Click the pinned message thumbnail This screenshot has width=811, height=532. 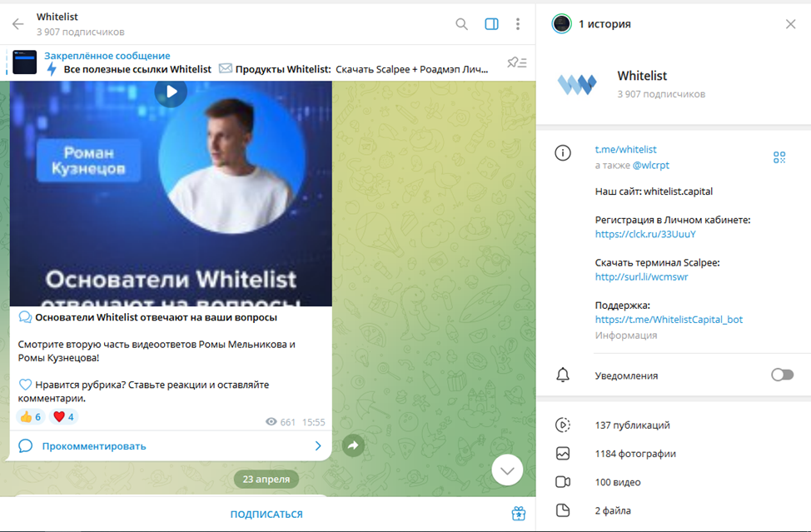[x=24, y=62]
